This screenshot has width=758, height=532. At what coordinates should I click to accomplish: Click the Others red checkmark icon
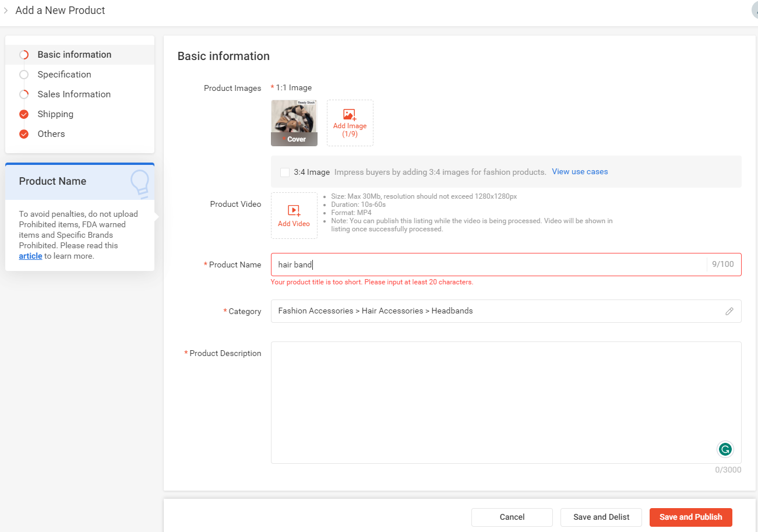24,134
